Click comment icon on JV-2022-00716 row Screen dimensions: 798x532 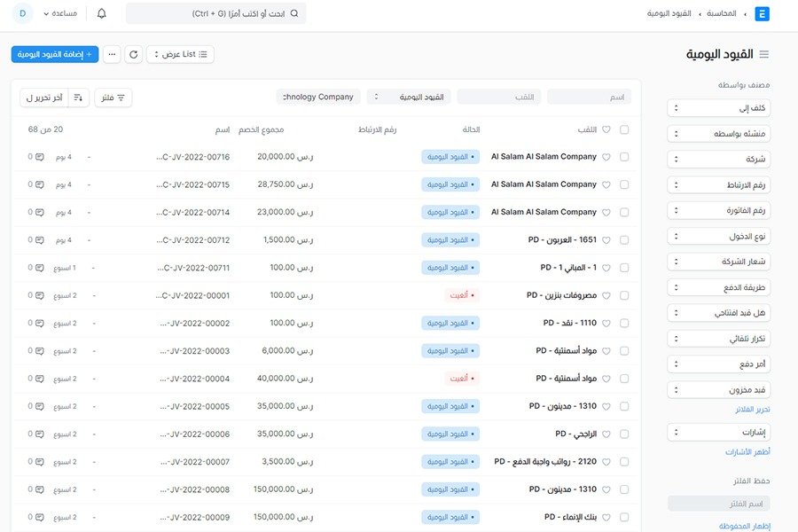tap(39, 157)
